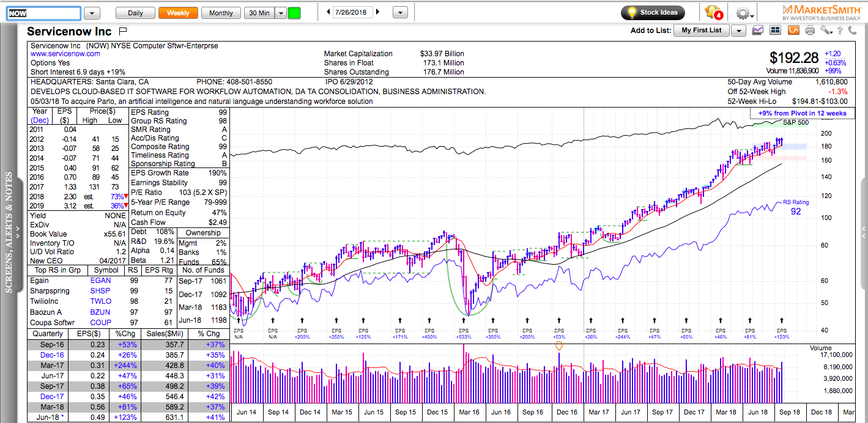Open the list selection dropdown after My First List
The image size is (868, 423).
click(x=738, y=31)
